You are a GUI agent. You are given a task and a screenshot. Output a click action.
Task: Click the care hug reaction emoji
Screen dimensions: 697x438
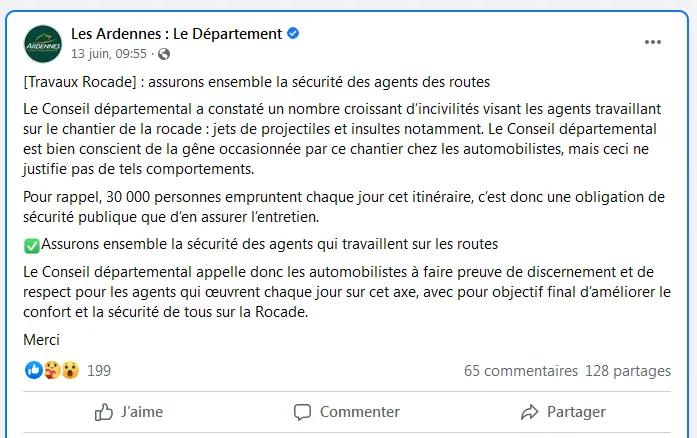52,371
